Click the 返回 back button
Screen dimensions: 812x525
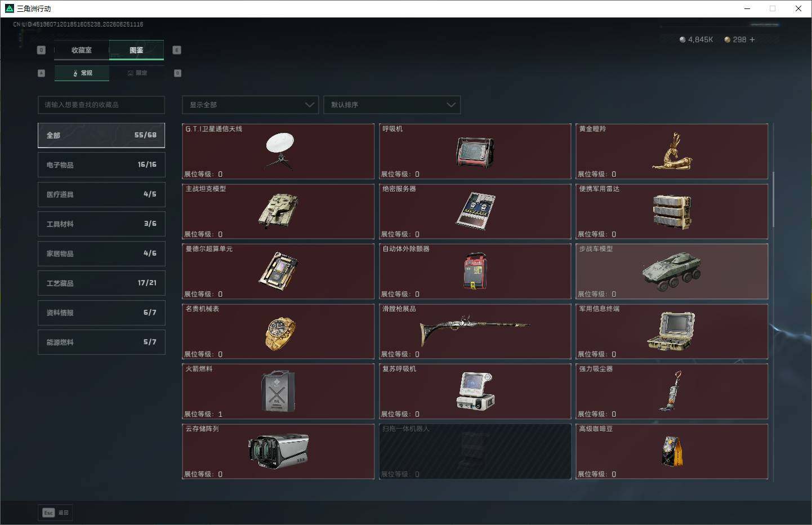55,513
